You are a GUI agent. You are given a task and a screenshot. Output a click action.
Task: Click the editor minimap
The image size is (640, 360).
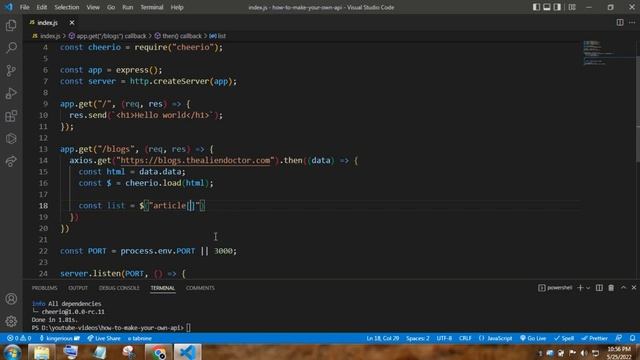coord(608,53)
